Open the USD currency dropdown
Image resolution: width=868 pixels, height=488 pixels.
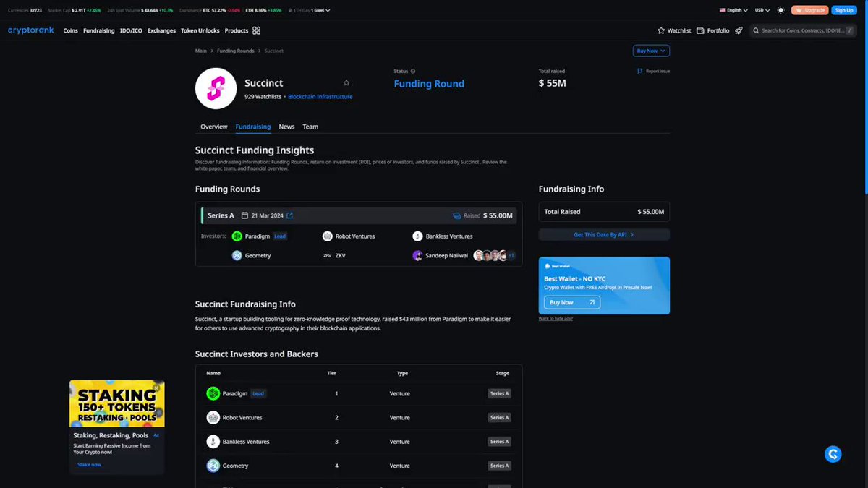point(762,10)
